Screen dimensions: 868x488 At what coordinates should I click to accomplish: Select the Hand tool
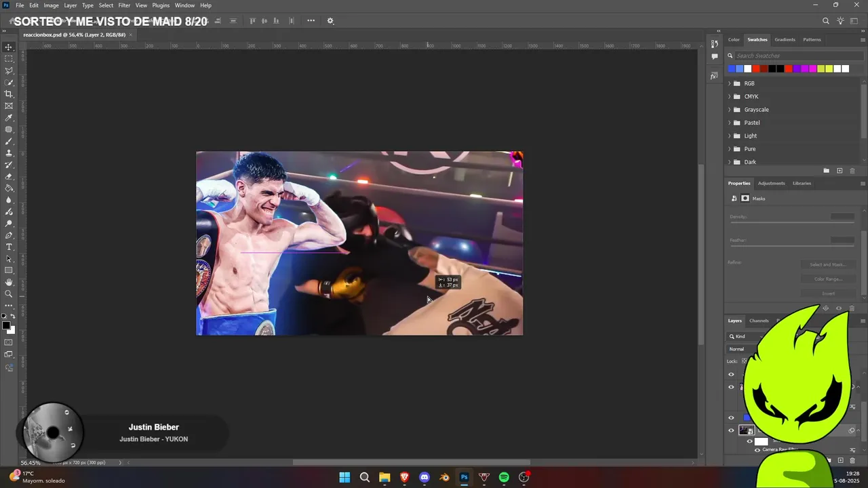pos(9,282)
